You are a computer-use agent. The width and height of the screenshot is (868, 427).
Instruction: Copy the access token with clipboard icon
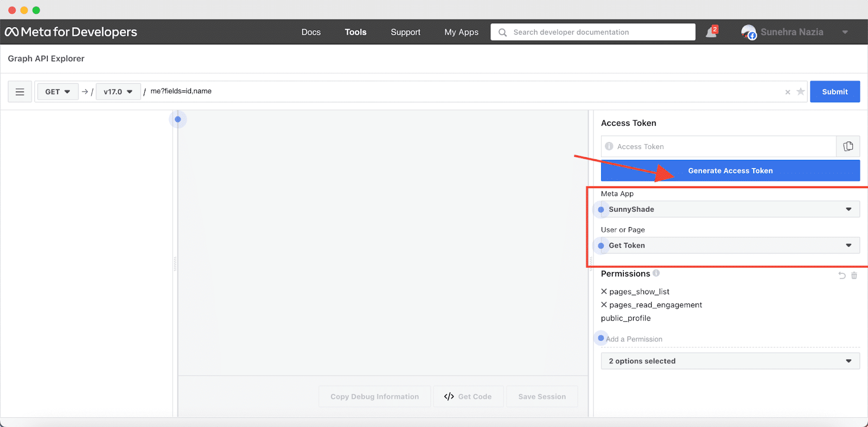(848, 146)
